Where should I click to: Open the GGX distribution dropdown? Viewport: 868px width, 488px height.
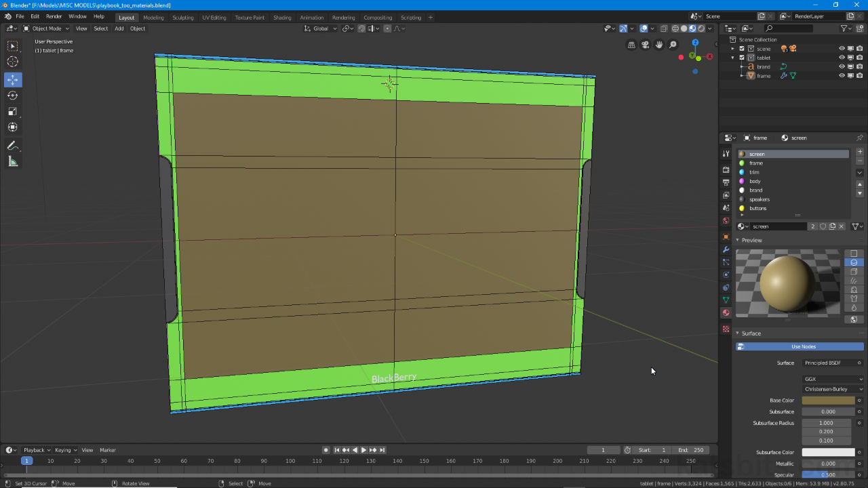[x=833, y=380]
